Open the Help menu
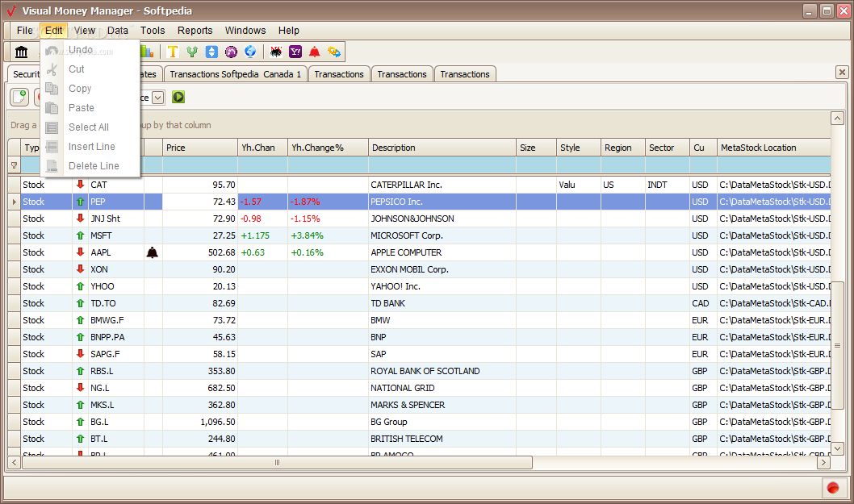This screenshot has height=504, width=854. [x=289, y=31]
